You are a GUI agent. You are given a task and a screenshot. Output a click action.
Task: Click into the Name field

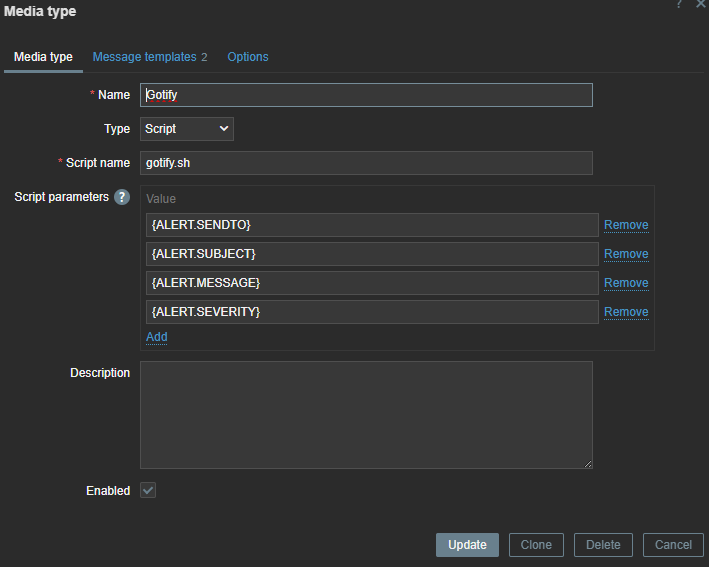click(366, 95)
